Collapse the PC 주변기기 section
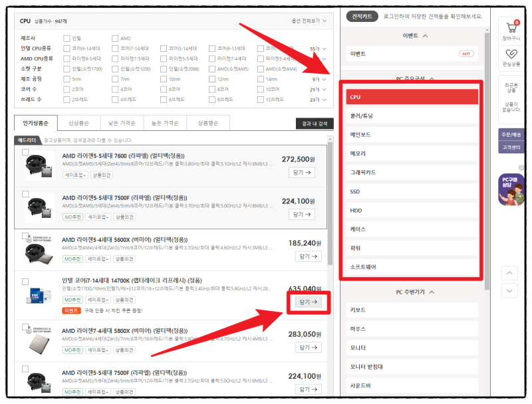Viewport: 532px width, 404px height. click(x=415, y=292)
